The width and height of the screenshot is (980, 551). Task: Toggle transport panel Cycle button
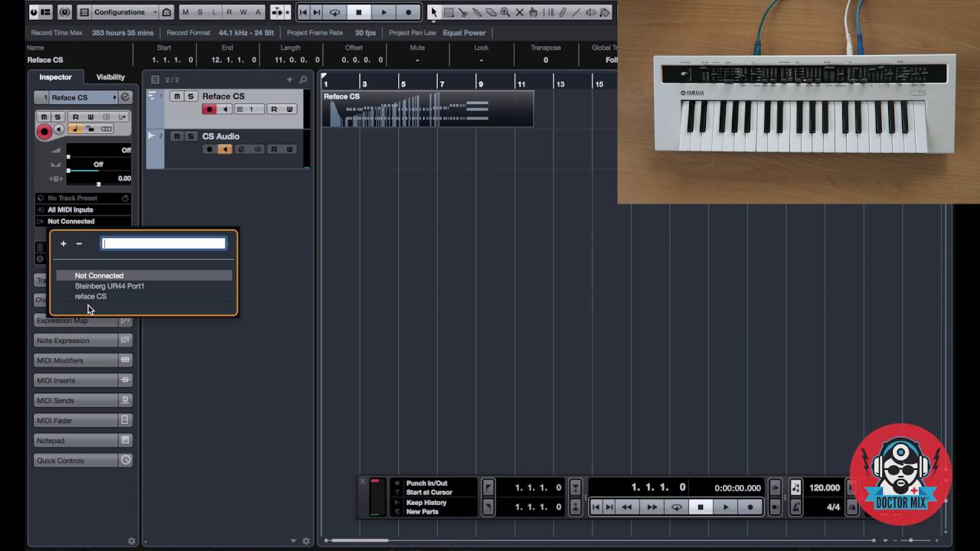pyautogui.click(x=676, y=507)
